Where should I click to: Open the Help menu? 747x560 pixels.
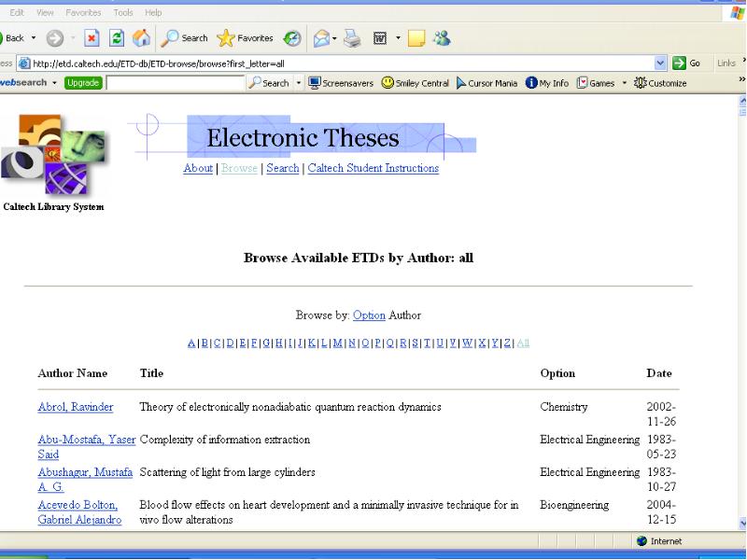click(x=153, y=13)
